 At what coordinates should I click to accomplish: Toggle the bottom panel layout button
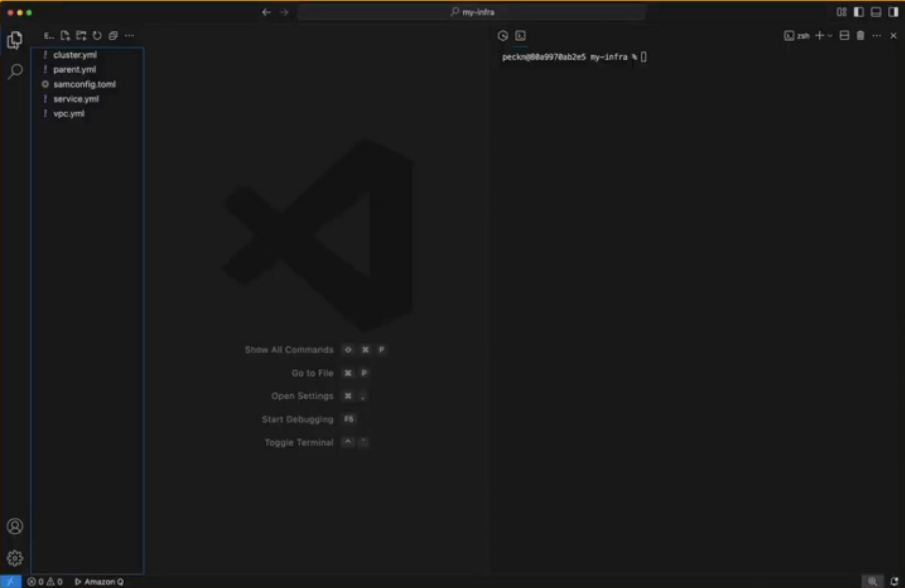click(x=876, y=12)
